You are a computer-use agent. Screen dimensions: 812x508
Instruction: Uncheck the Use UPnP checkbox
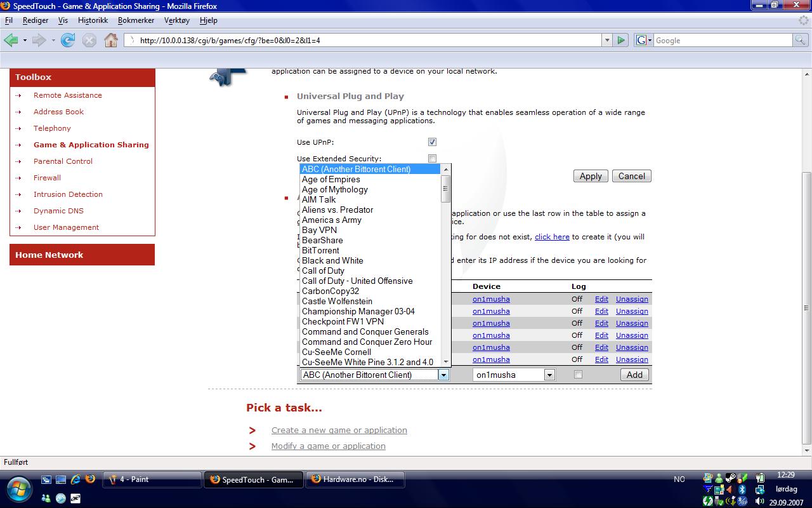432,142
